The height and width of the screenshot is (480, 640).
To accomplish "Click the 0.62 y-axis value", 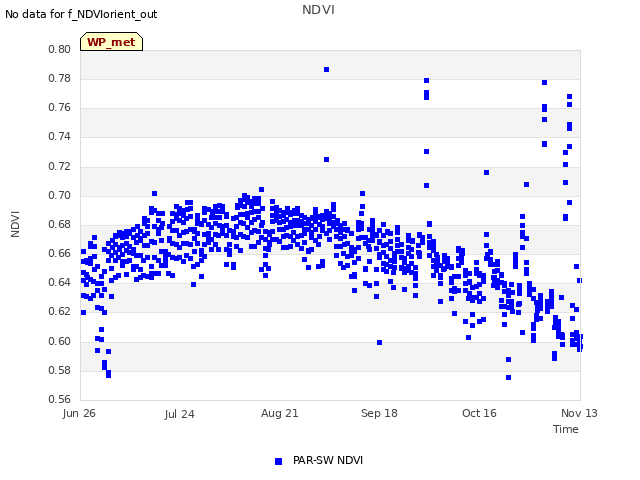I will tap(60, 311).
